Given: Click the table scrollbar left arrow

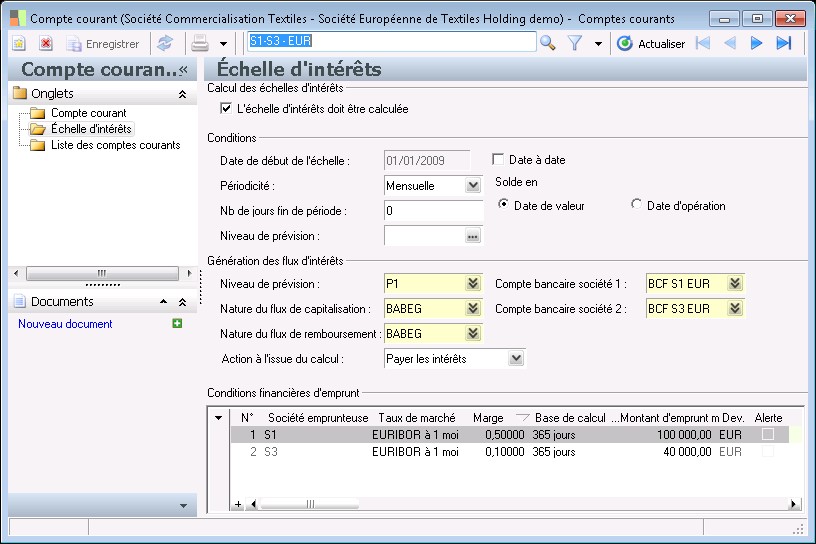Looking at the screenshot, I should [253, 504].
